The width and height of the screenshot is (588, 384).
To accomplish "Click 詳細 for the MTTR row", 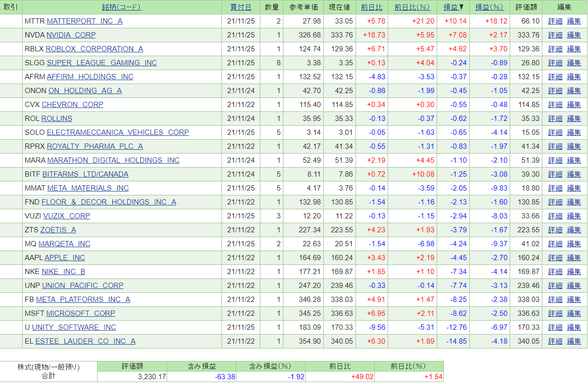I will coord(555,21).
